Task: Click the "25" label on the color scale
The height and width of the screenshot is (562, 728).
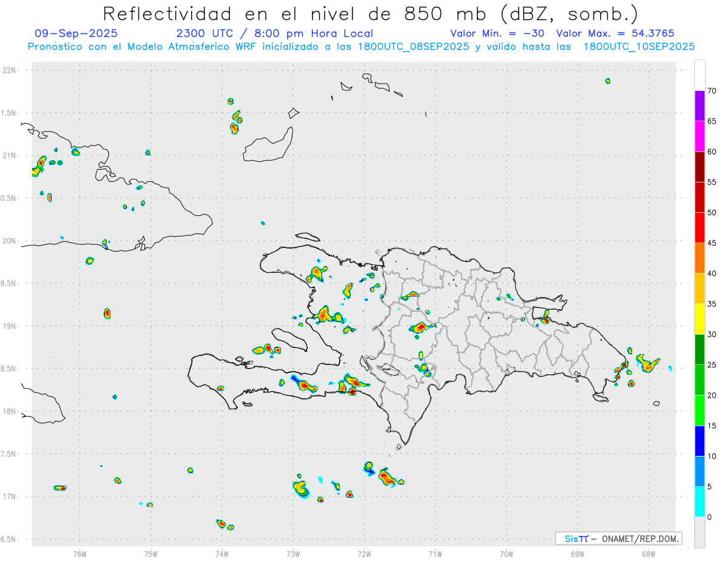Action: pos(712,365)
